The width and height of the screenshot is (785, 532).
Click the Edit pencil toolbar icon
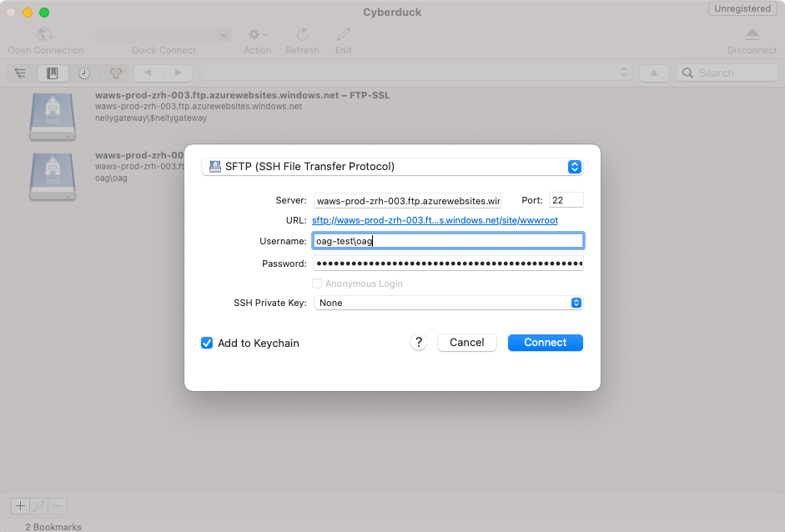click(x=343, y=35)
